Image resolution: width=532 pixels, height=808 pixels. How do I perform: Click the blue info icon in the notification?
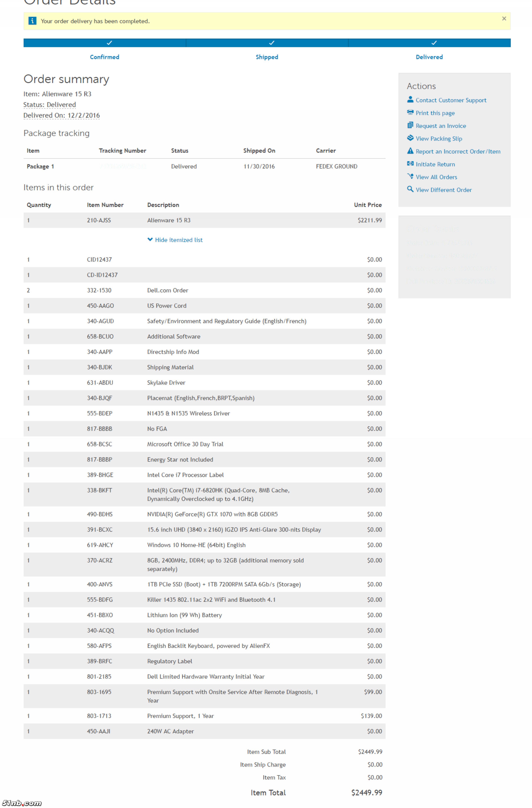point(32,21)
